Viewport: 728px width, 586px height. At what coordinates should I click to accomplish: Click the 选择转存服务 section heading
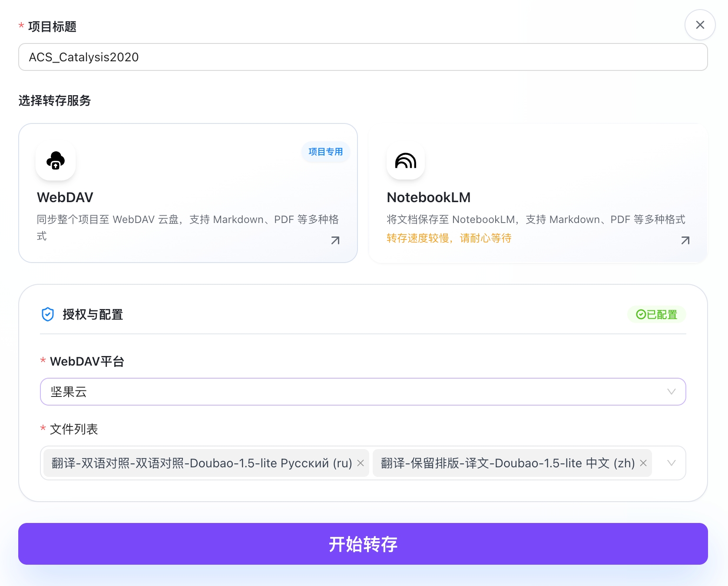coord(54,101)
